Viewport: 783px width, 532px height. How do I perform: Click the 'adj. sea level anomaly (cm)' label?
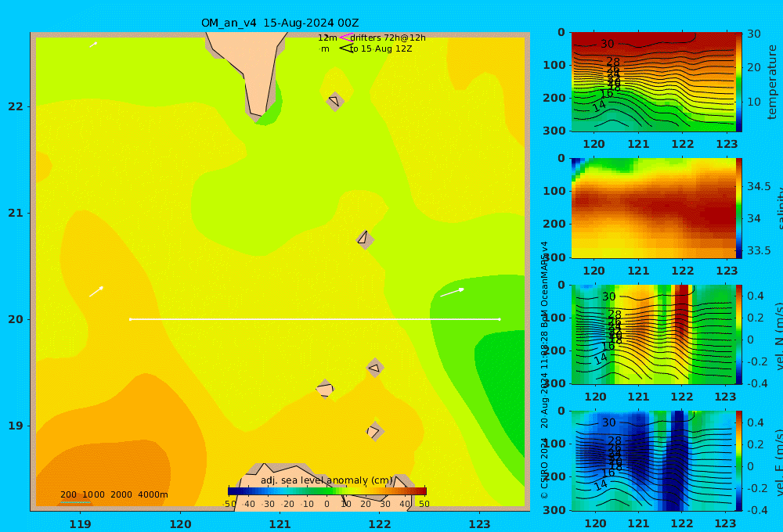pyautogui.click(x=327, y=480)
